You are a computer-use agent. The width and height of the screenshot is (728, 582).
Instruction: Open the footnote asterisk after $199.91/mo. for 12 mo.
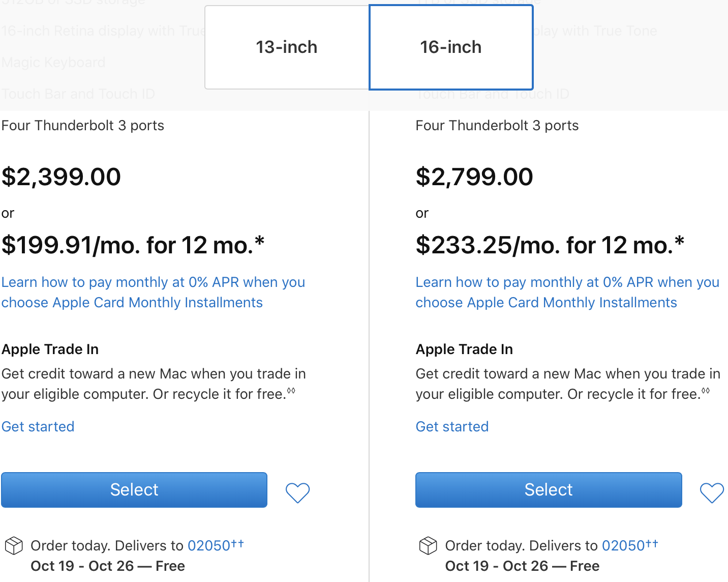pyautogui.click(x=259, y=242)
